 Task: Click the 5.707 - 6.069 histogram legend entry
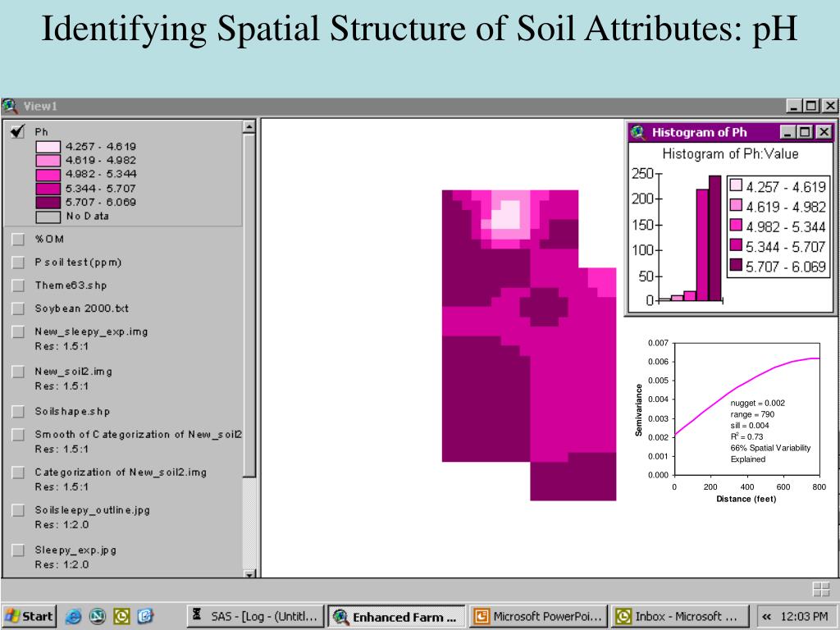click(778, 267)
